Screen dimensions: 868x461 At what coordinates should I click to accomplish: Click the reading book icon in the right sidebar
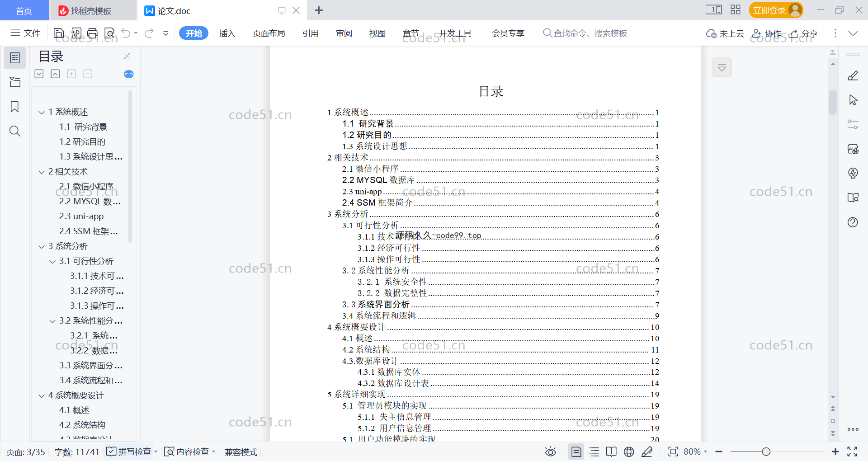point(853,198)
